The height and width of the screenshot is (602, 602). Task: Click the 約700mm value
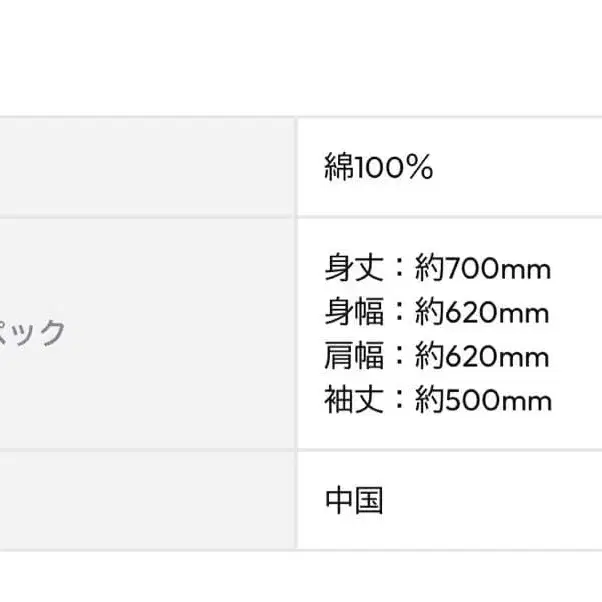coord(483,269)
